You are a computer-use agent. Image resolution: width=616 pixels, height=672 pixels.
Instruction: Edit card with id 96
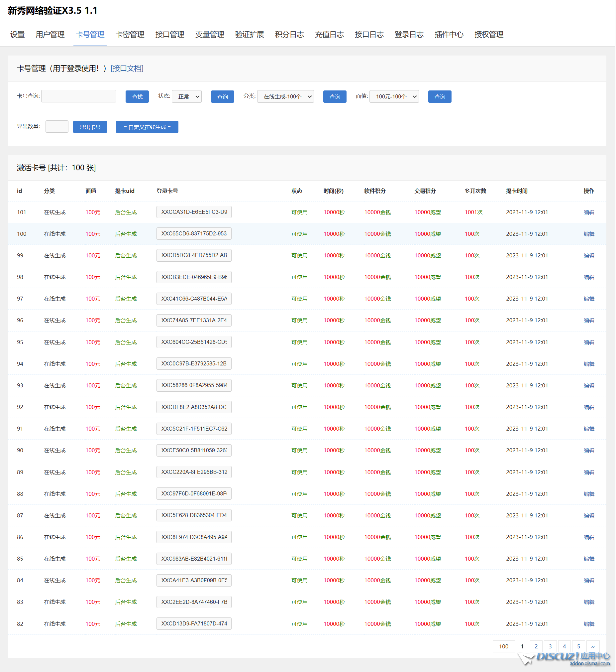coord(589,321)
